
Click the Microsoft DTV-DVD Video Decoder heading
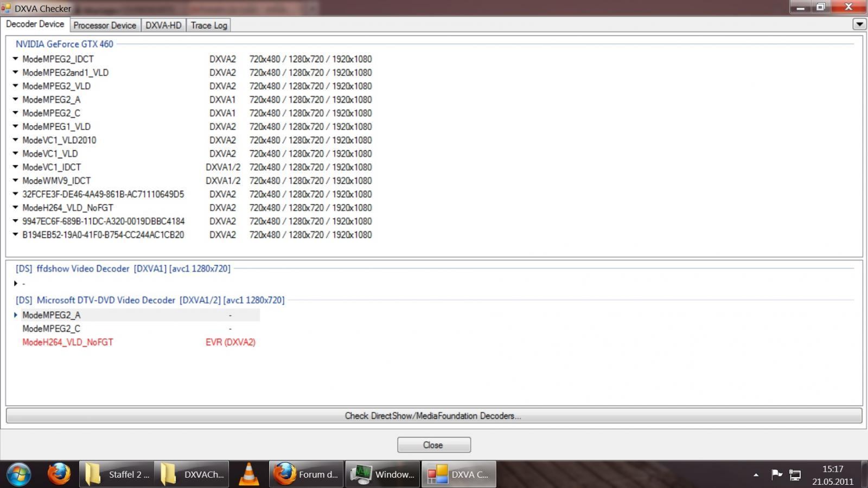(x=150, y=300)
